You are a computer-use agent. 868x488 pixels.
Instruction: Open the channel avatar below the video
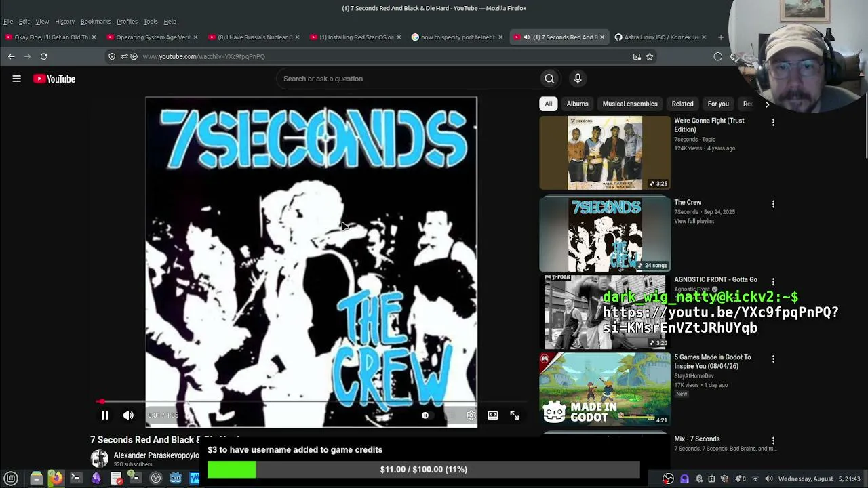click(100, 459)
